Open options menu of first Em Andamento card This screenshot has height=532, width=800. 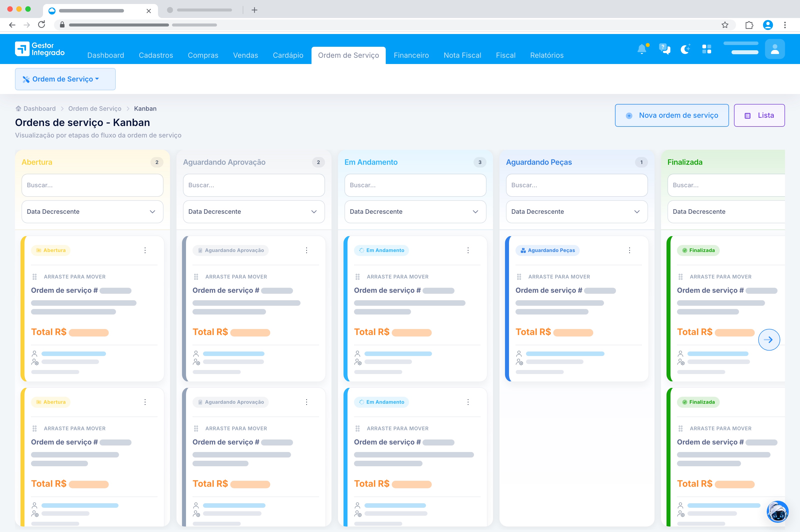tap(468, 250)
